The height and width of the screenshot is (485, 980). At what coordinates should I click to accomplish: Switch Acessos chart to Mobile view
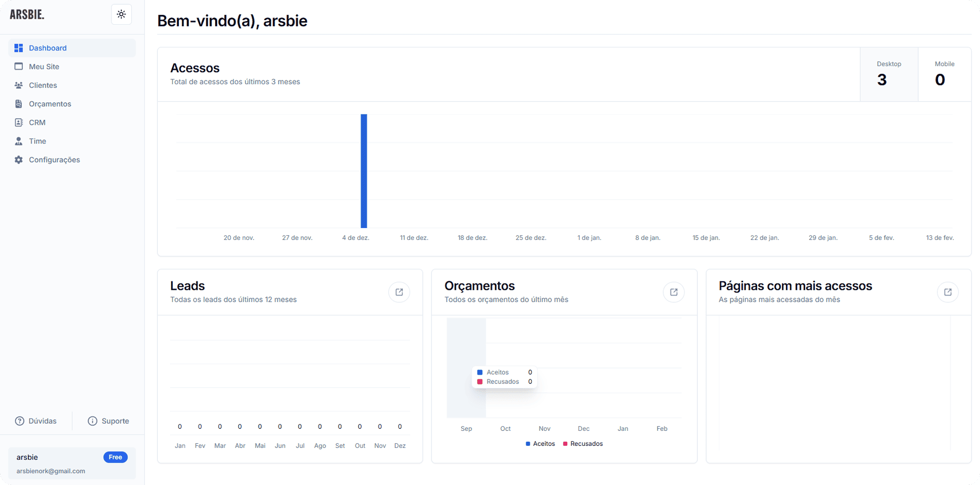(x=944, y=74)
